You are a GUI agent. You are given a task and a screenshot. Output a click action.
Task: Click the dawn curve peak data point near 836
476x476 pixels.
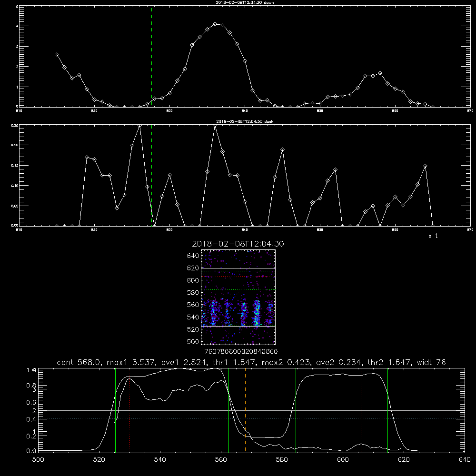[x=215, y=24]
